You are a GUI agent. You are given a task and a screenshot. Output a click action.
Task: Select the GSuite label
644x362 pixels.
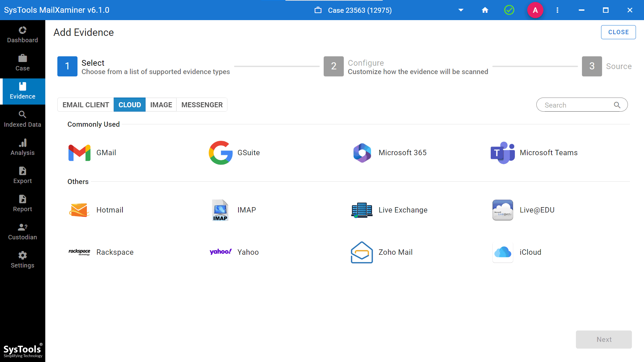click(249, 153)
